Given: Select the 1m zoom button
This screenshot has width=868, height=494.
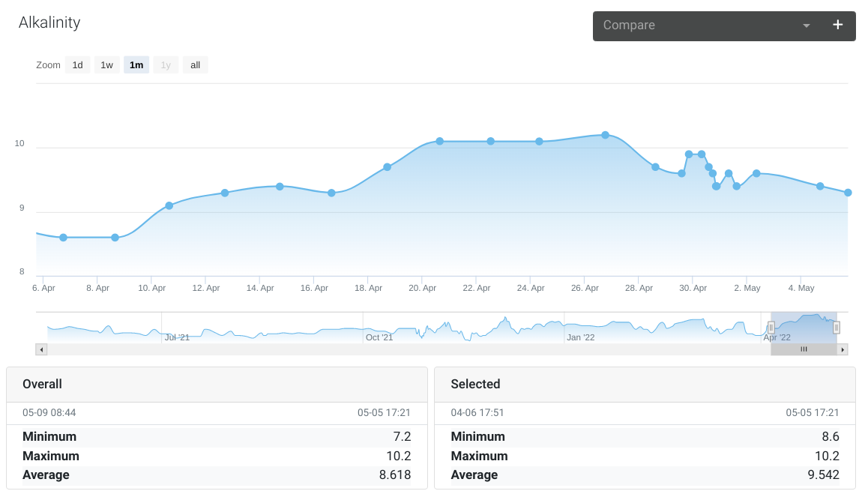Looking at the screenshot, I should [136, 64].
